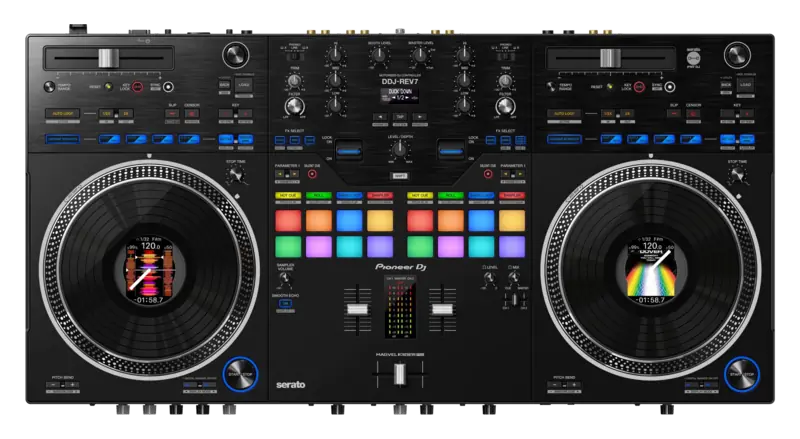800x439 pixels.
Task: Click the left deck tempo slider cap
Action: pos(108,58)
